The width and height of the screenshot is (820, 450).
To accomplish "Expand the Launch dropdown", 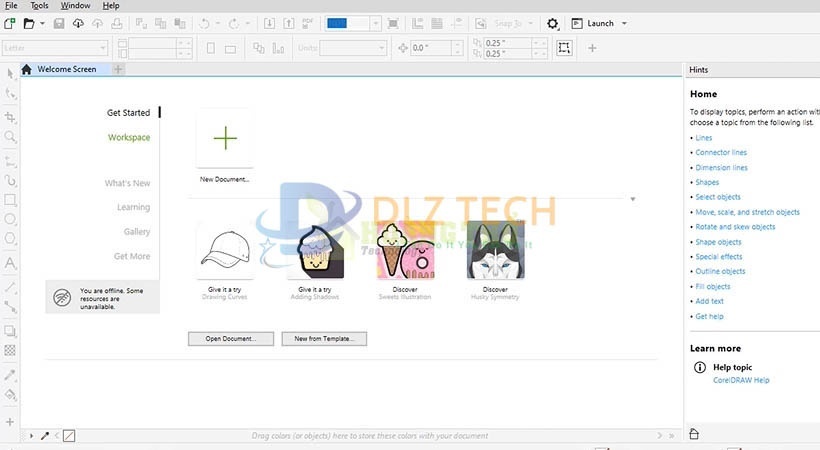I will [x=624, y=23].
